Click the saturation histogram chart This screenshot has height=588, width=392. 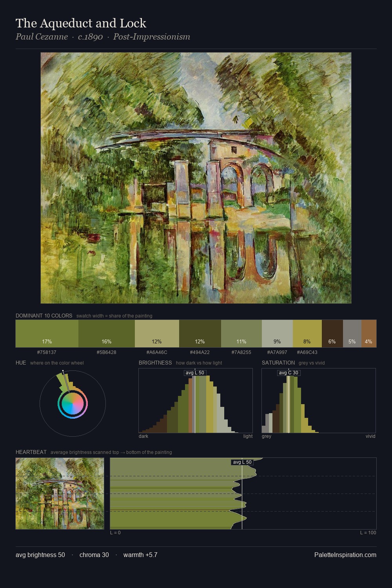[319, 401]
